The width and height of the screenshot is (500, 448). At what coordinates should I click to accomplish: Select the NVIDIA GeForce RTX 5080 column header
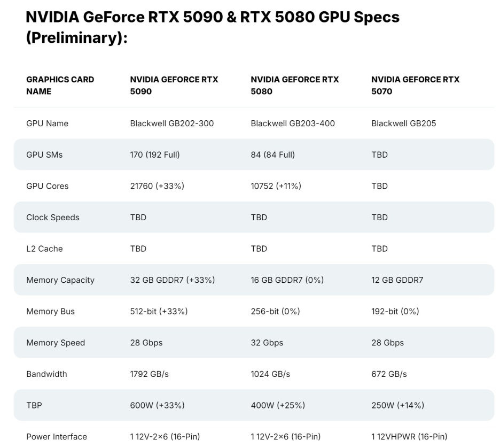(x=295, y=86)
